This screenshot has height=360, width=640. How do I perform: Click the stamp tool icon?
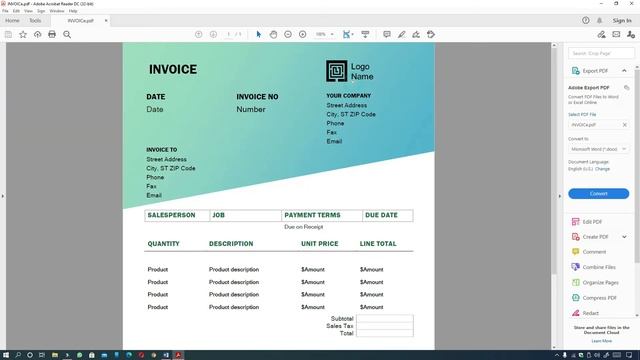(431, 35)
